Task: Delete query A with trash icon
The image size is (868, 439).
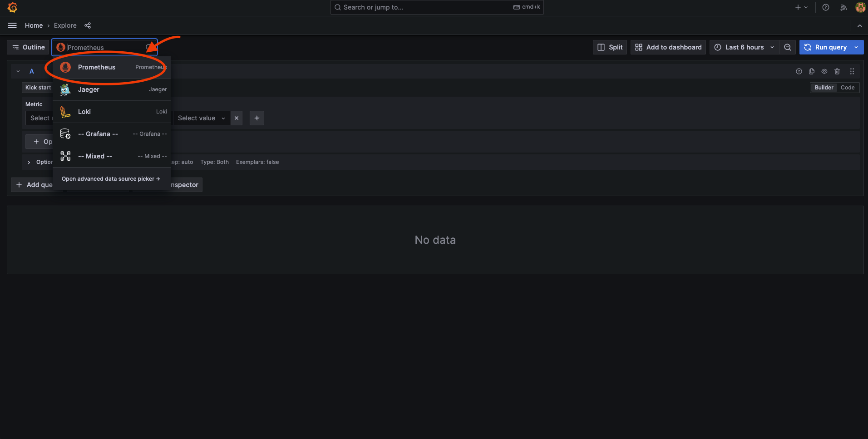Action: click(x=837, y=71)
